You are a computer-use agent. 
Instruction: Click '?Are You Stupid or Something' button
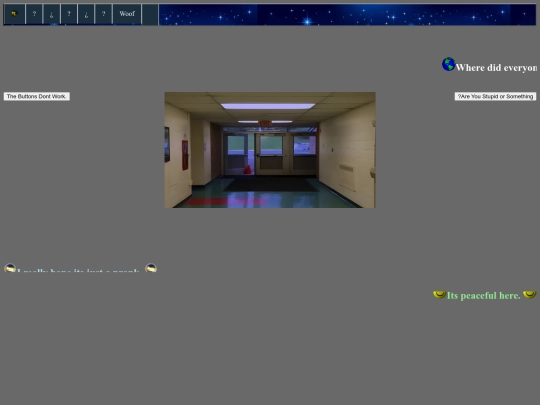[495, 96]
